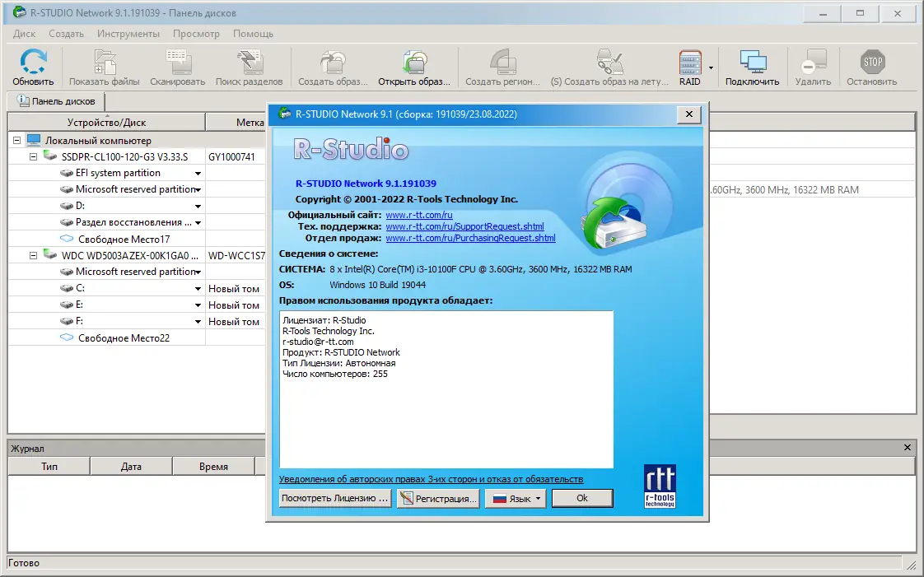Close the About R-STUDIO Network dialog
This screenshot has height=577, width=924.
tap(688, 114)
